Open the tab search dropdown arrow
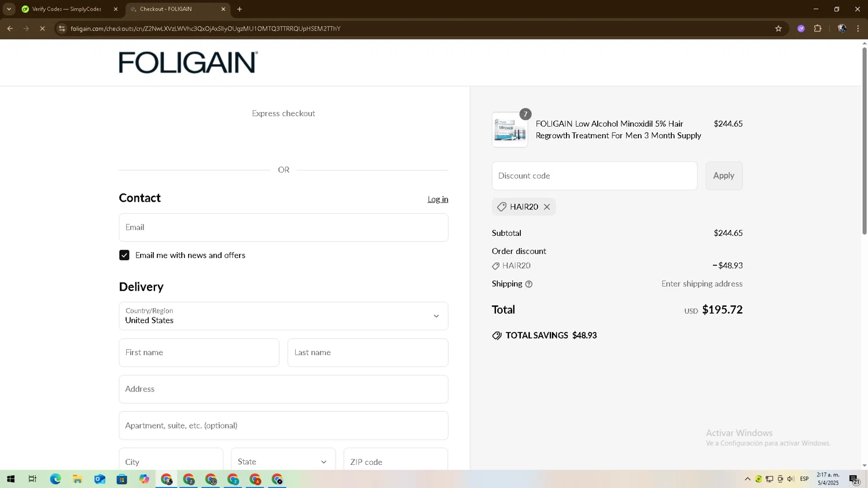The width and height of the screenshot is (868, 488). 9,9
